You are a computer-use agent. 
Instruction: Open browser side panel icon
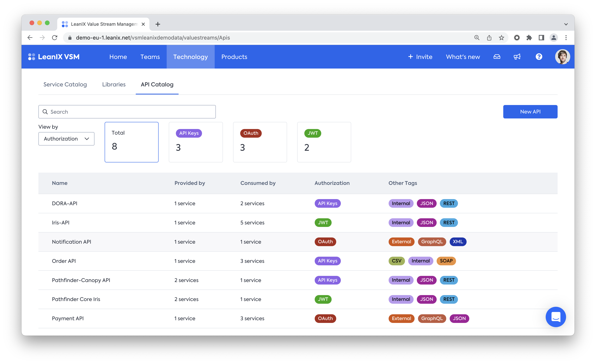coord(541,38)
